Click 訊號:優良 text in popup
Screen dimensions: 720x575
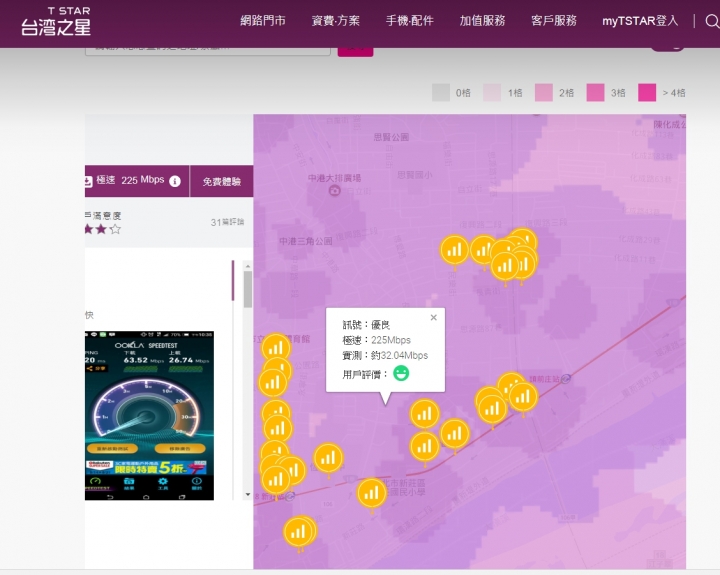pos(366,325)
